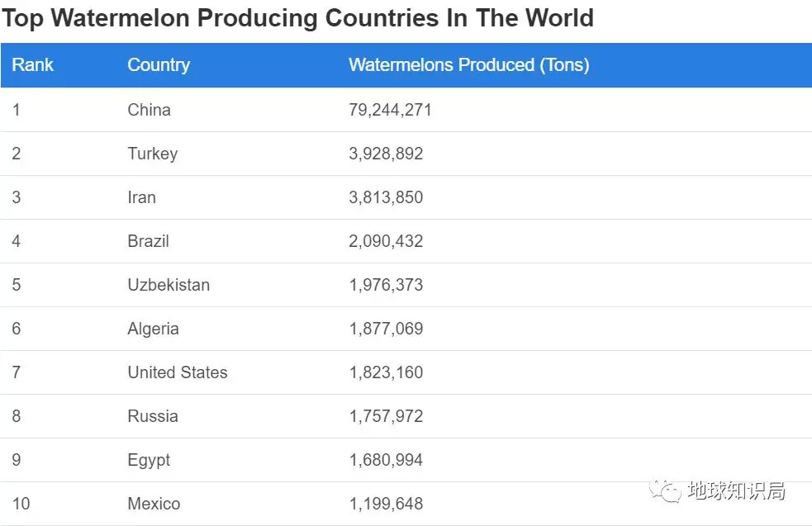This screenshot has height=526, width=812.
Task: Select the Turkey country cell
Action: tap(152, 154)
